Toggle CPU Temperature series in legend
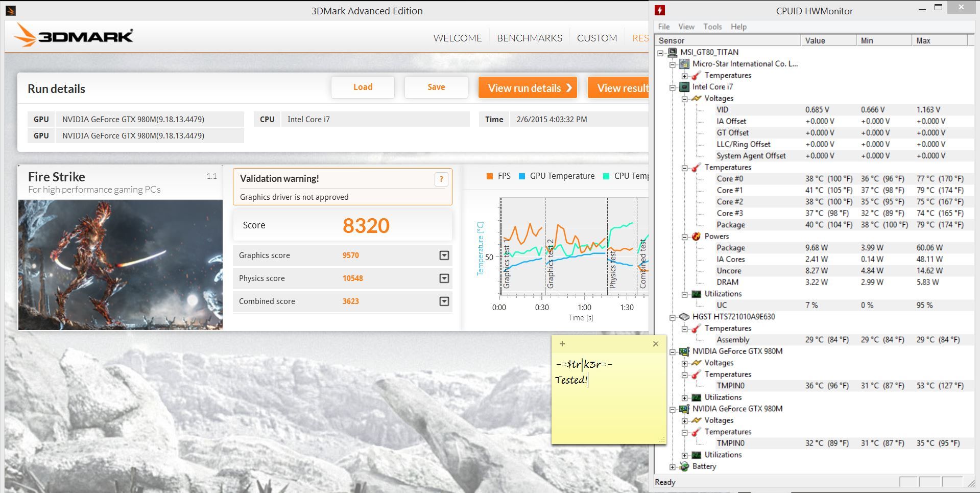This screenshot has height=493, width=980. coord(626,176)
